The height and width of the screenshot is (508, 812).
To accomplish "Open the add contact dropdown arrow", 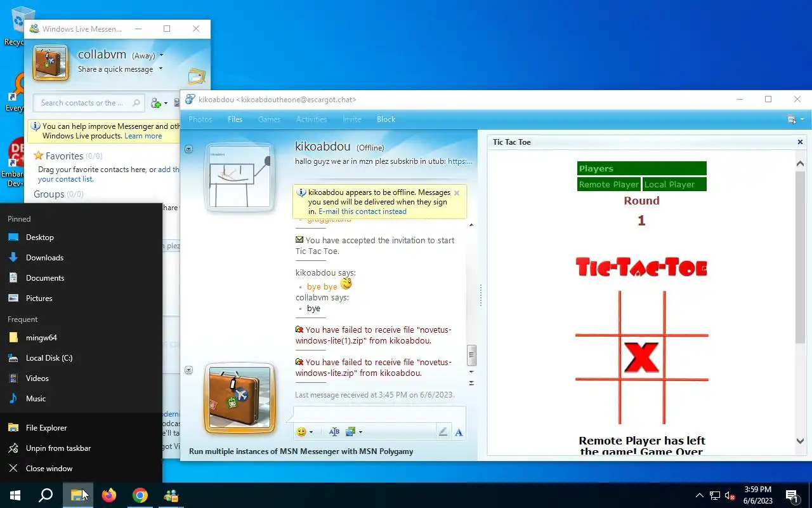I will tap(166, 103).
